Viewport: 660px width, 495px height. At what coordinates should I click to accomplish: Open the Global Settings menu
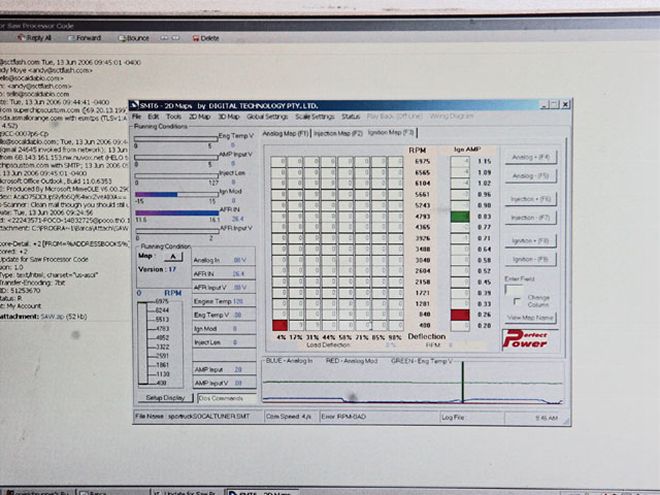[x=267, y=116]
